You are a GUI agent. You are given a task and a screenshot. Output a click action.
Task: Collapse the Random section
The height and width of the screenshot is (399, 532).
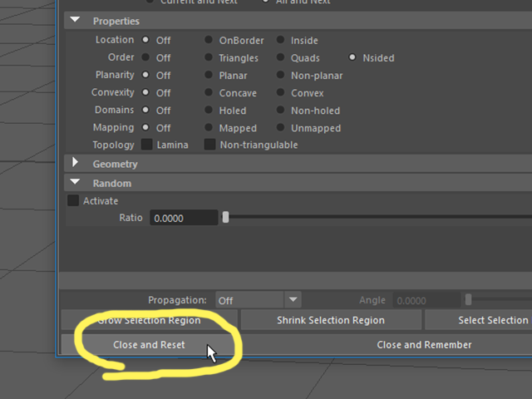tap(75, 182)
